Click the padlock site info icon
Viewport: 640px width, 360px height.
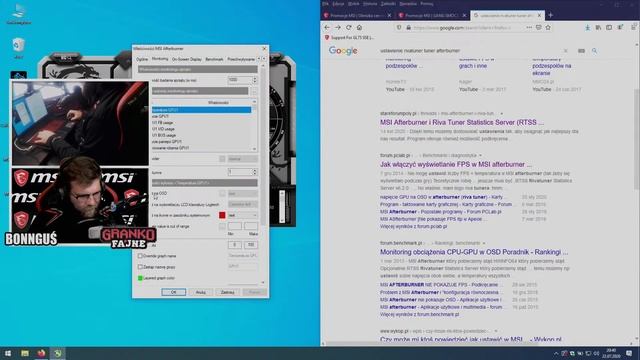click(x=408, y=27)
